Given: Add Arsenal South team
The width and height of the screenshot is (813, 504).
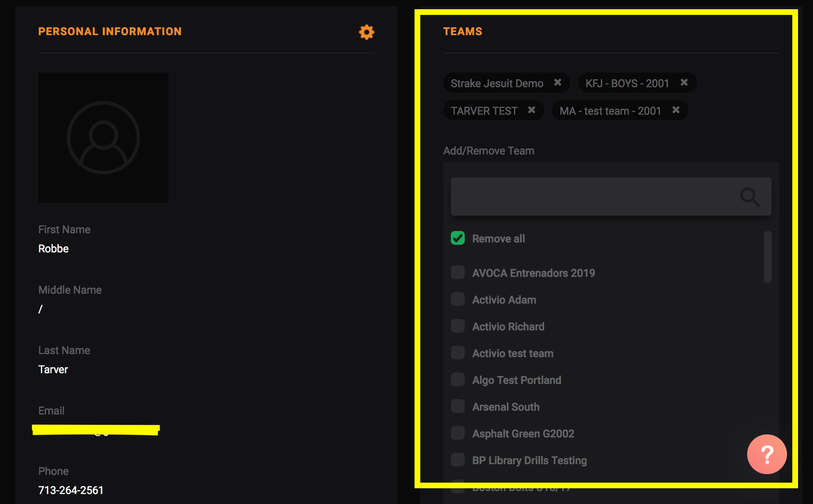Looking at the screenshot, I should (x=458, y=406).
